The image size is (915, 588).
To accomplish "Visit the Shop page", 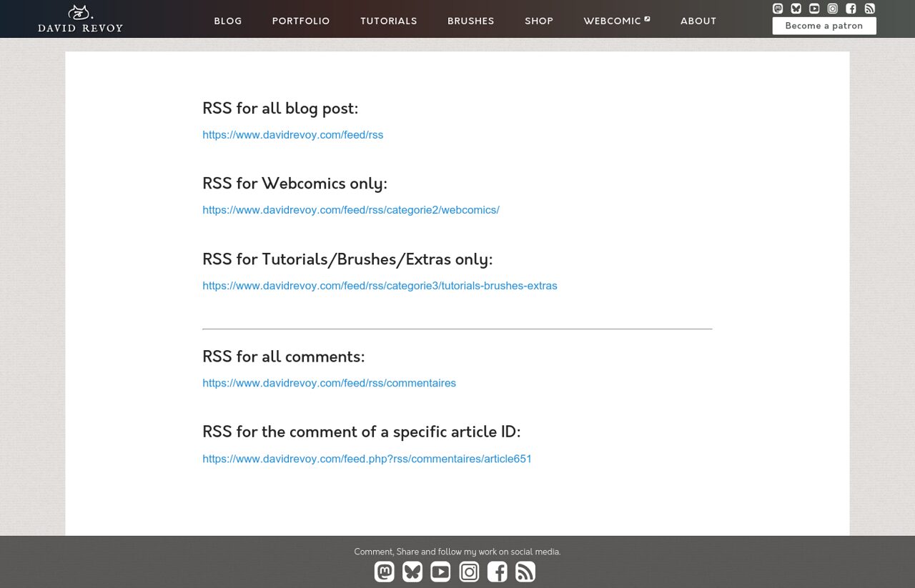I will [x=539, y=21].
